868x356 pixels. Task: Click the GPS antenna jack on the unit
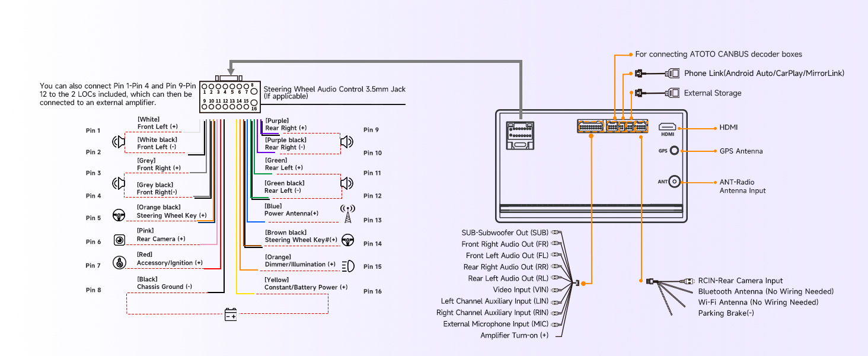675,151
